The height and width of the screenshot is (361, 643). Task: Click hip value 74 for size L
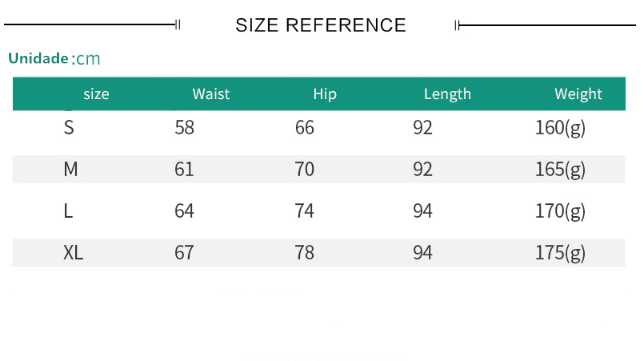click(x=305, y=211)
